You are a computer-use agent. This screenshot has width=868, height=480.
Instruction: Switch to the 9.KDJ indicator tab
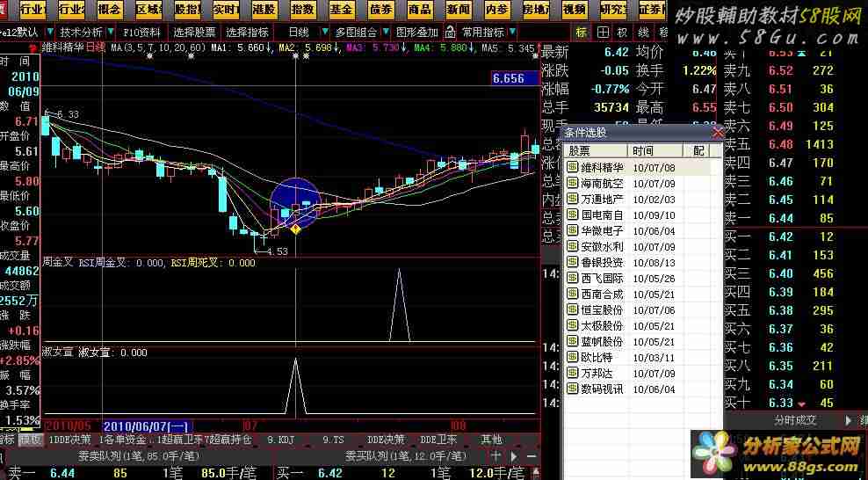click(x=280, y=440)
